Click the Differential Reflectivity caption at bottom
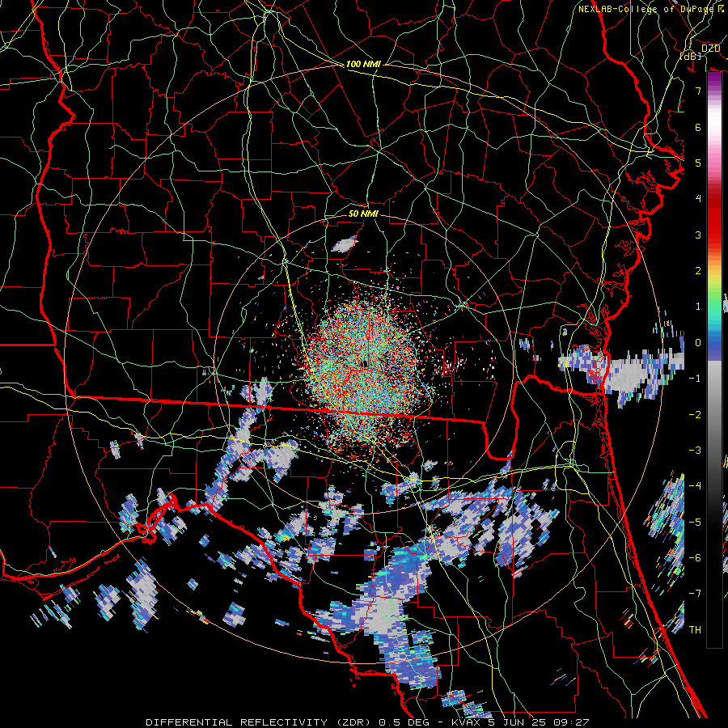This screenshot has height=728, width=728. click(x=367, y=722)
